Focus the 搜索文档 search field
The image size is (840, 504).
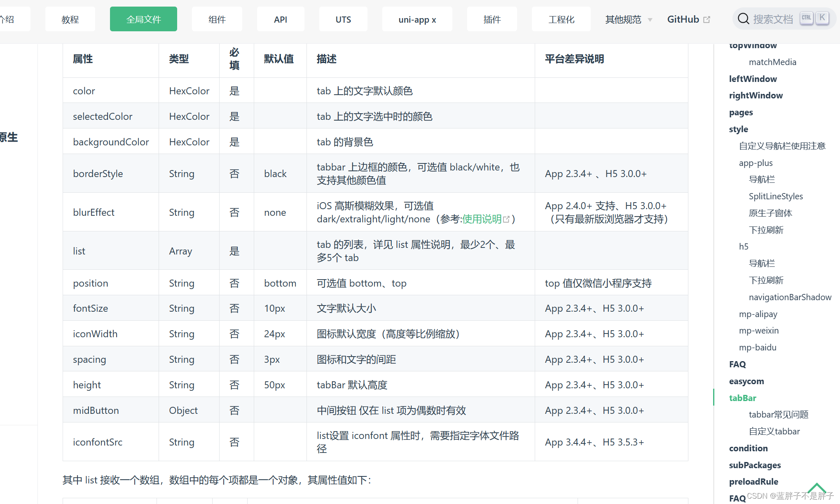(x=784, y=19)
